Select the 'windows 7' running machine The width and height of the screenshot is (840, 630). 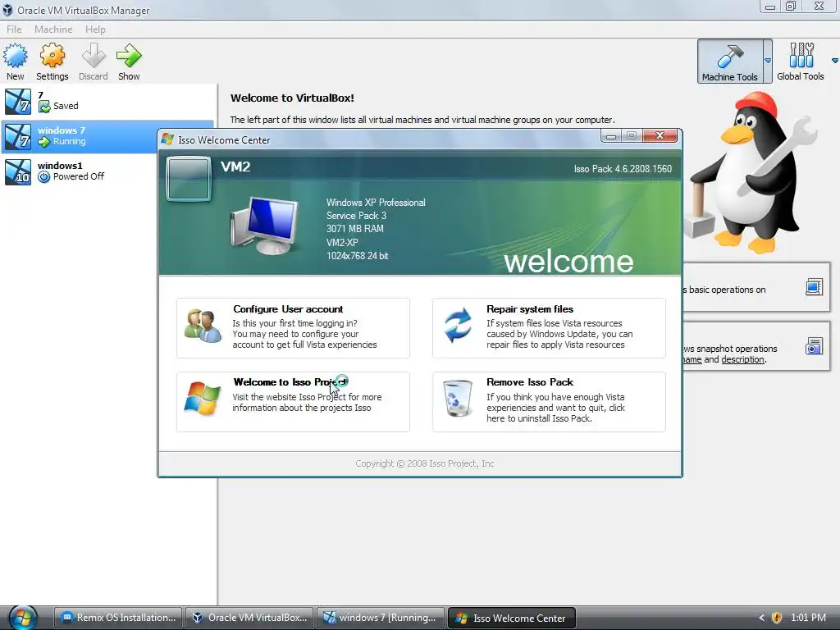[80, 136]
